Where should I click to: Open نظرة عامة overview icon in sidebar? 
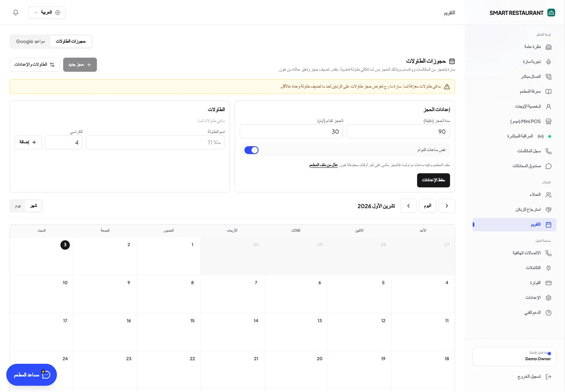[x=549, y=47]
